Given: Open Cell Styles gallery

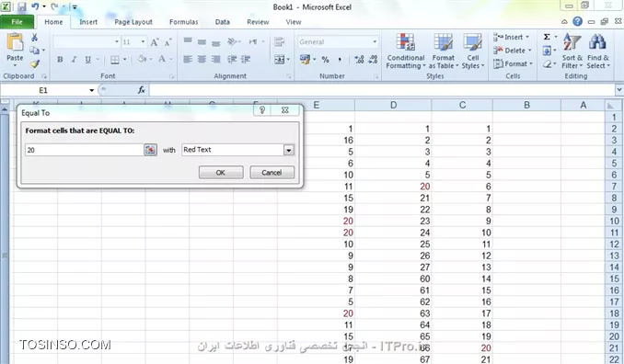Looking at the screenshot, I should [x=473, y=51].
